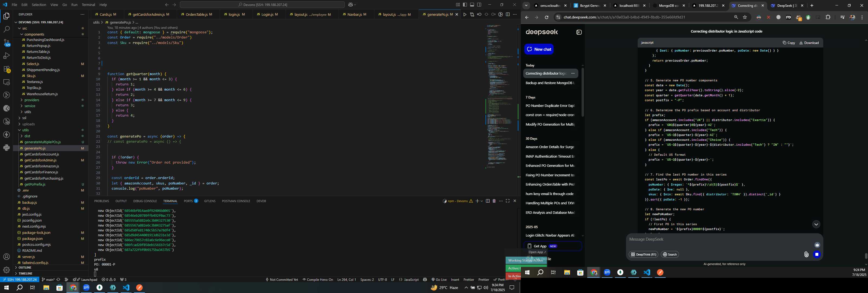Toggle VS Code secondary sidebar layout button
The width and height of the screenshot is (868, 293).
click(479, 5)
